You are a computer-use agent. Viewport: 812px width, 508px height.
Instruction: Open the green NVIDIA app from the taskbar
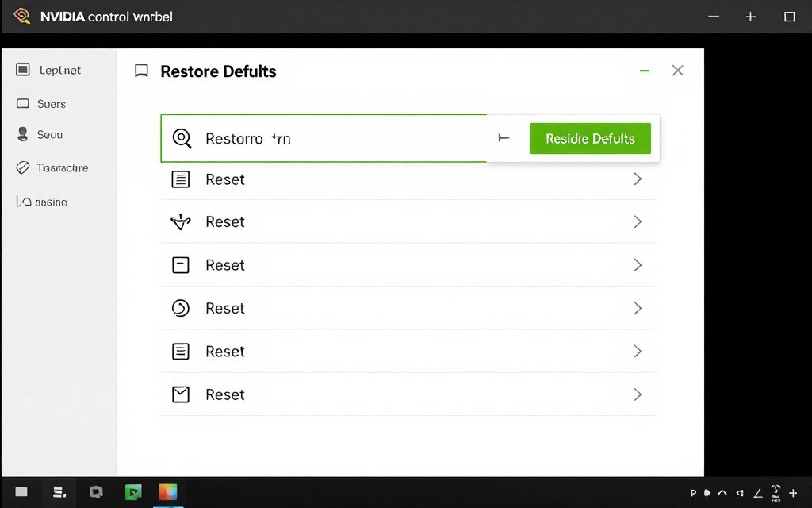(x=132, y=491)
